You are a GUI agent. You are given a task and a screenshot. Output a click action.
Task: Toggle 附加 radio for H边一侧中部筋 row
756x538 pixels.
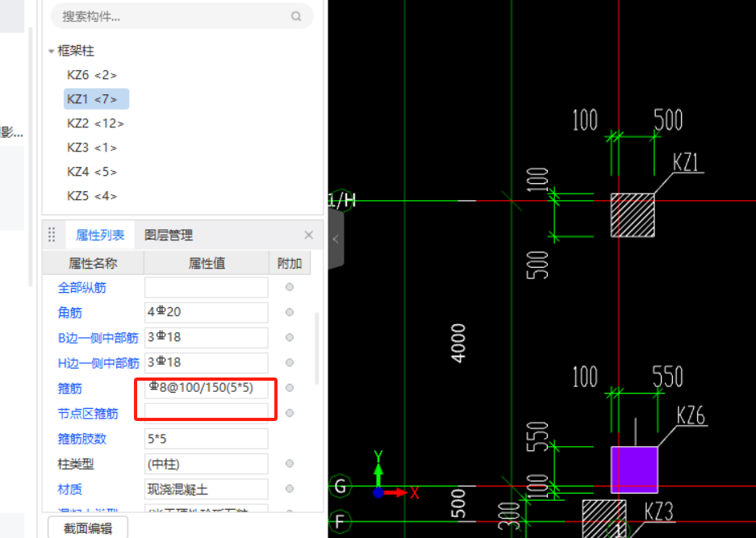[x=290, y=362]
